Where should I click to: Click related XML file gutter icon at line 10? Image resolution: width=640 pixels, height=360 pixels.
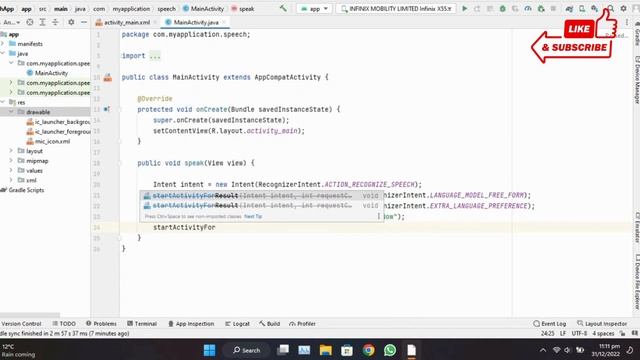click(108, 77)
